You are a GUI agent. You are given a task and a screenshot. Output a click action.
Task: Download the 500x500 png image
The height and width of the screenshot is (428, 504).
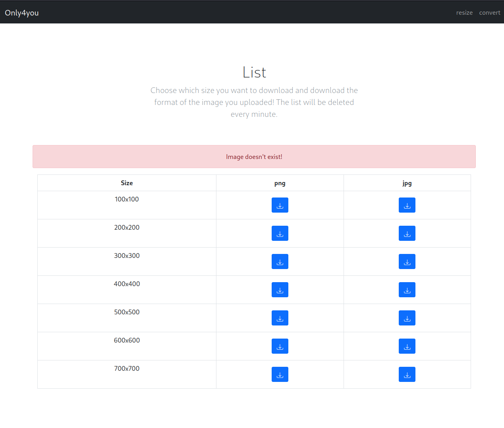click(x=280, y=318)
